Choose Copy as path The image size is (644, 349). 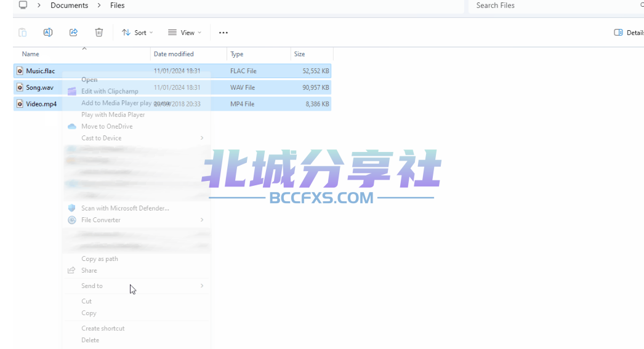click(x=136, y=259)
